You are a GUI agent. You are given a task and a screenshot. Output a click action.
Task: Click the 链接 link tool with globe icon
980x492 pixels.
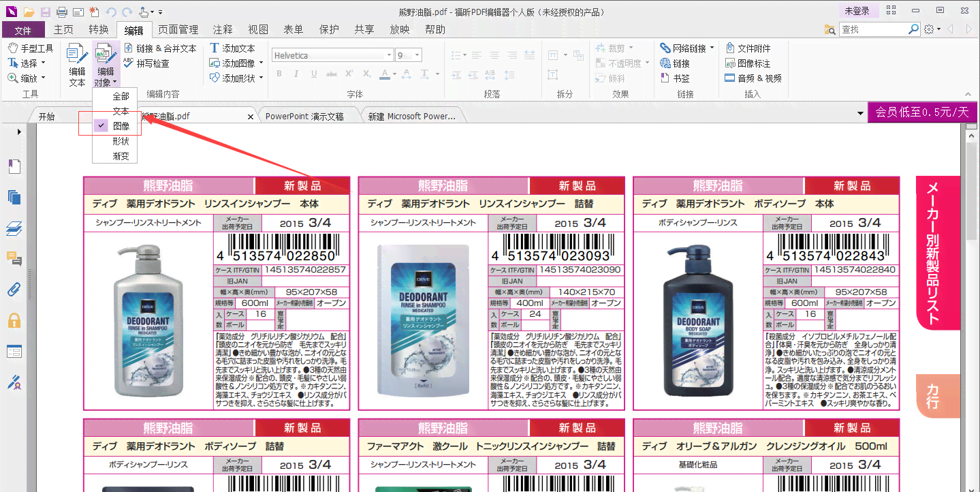click(x=675, y=63)
